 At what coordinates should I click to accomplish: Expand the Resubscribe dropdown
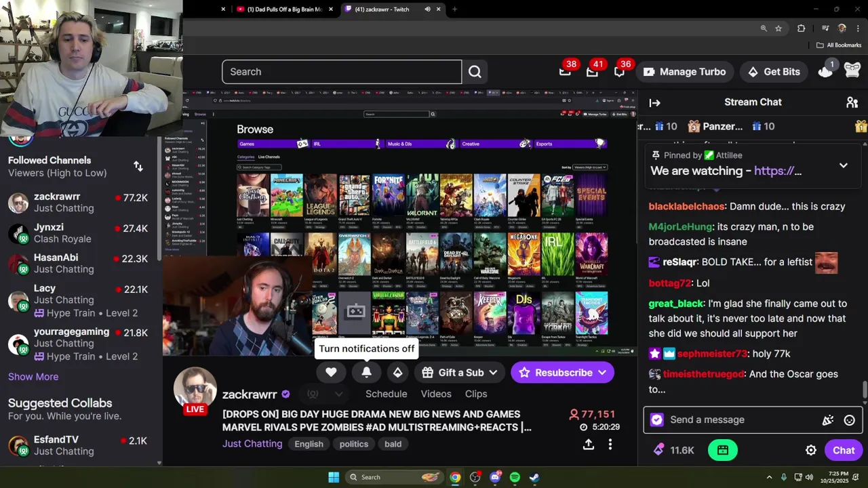[x=601, y=373]
